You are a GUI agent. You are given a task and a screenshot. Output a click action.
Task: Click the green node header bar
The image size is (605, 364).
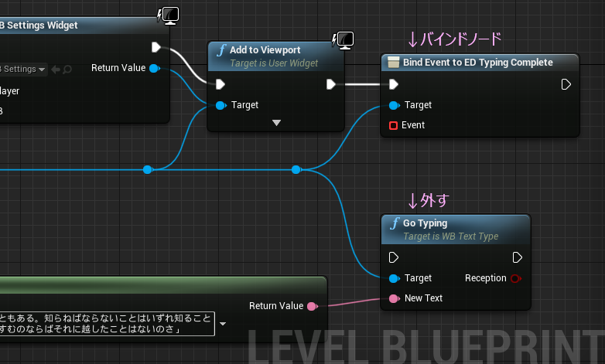tap(163, 286)
